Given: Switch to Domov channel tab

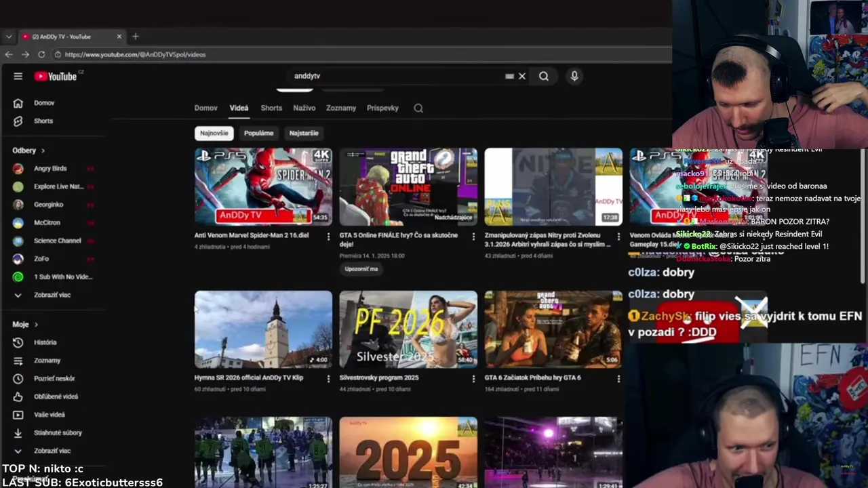Looking at the screenshot, I should tap(205, 108).
